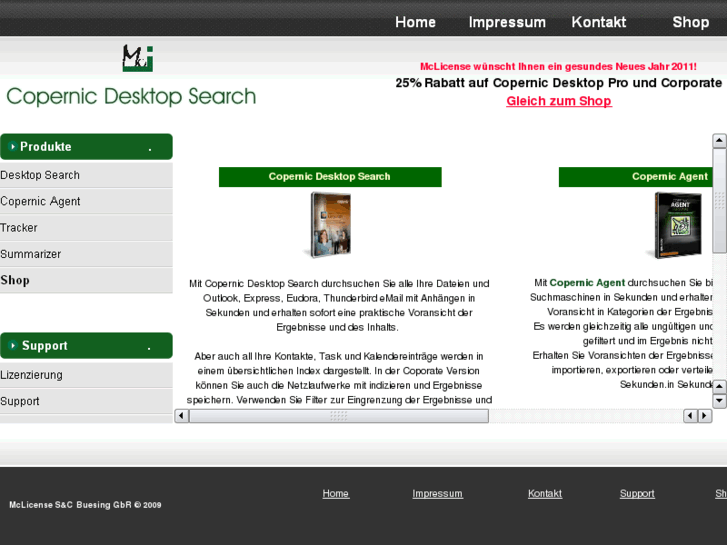Click the lower up-arrow on vertical scrollbar
727x545 pixels.
click(719, 386)
